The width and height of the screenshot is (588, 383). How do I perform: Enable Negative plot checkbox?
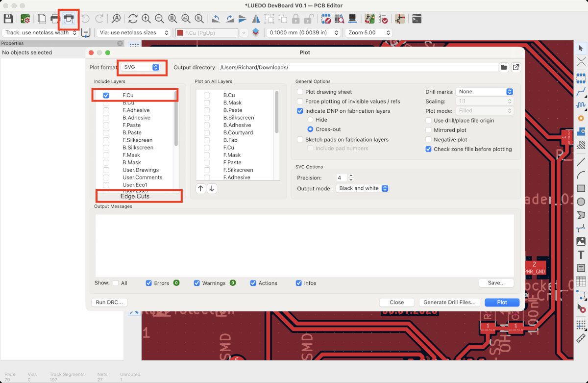coord(429,140)
